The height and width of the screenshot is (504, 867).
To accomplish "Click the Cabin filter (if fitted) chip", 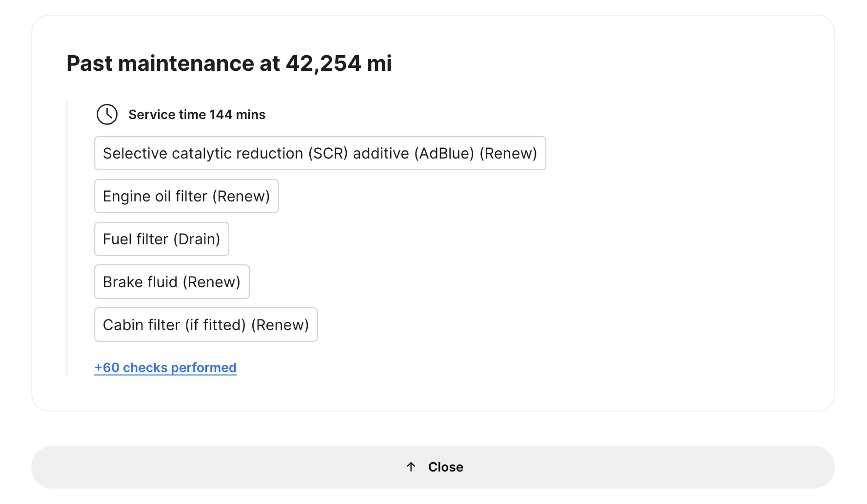I will [206, 324].
